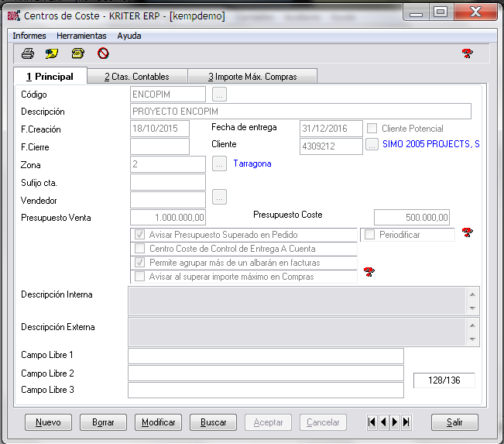This screenshot has width=504, height=444.
Task: Toggle Cliente Potencial checkbox
Action: [x=372, y=128]
